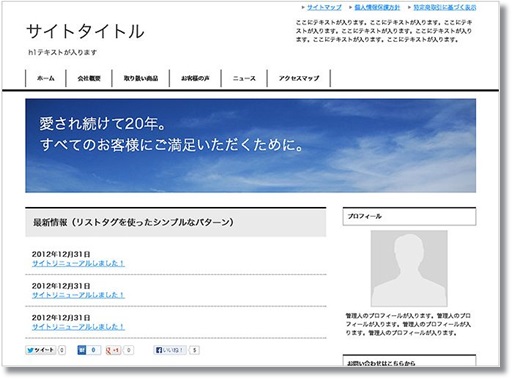512x379 pixels.
Task: Click the Facebook like count 5
Action: pos(195,350)
